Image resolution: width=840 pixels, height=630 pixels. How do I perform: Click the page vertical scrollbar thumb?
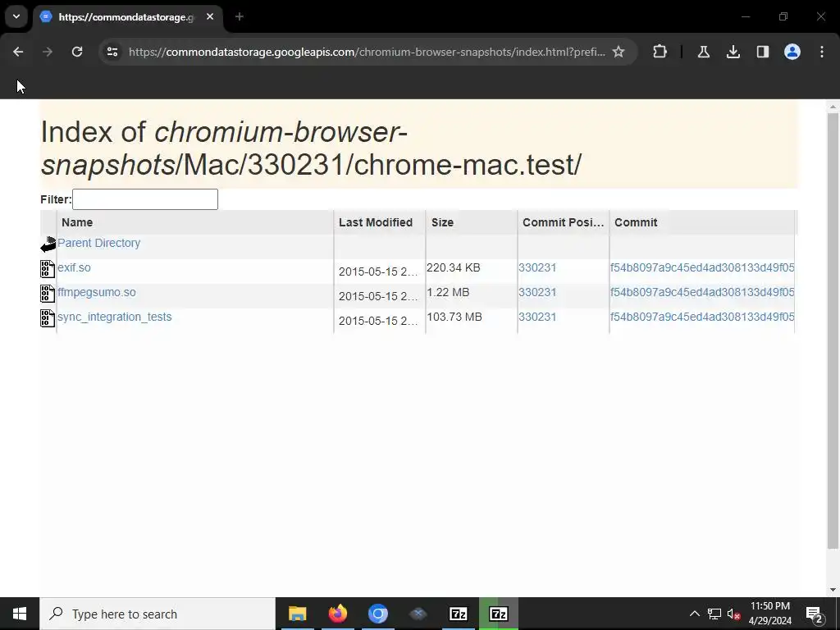pyautogui.click(x=833, y=331)
